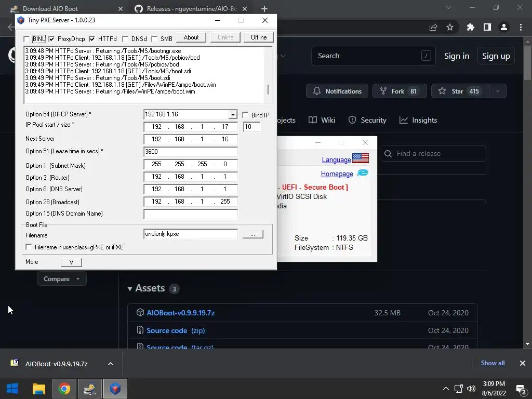
Task: Click the US flag language icon
Action: tap(361, 158)
